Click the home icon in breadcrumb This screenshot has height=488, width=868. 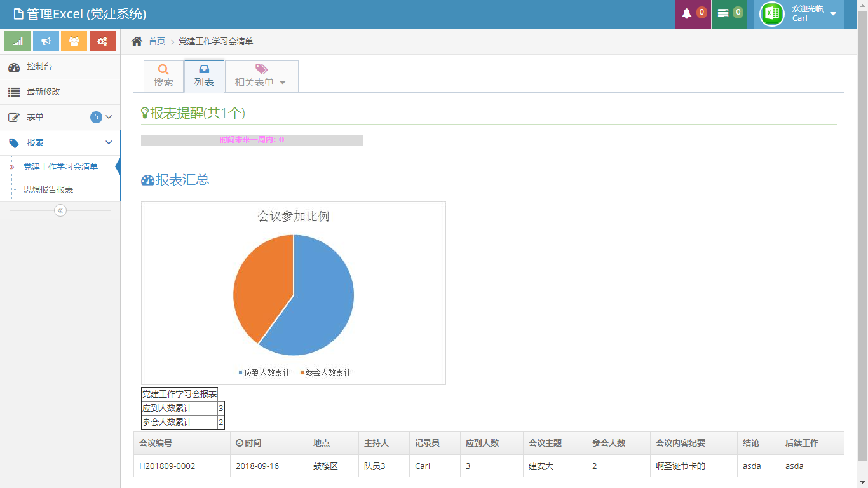point(137,41)
